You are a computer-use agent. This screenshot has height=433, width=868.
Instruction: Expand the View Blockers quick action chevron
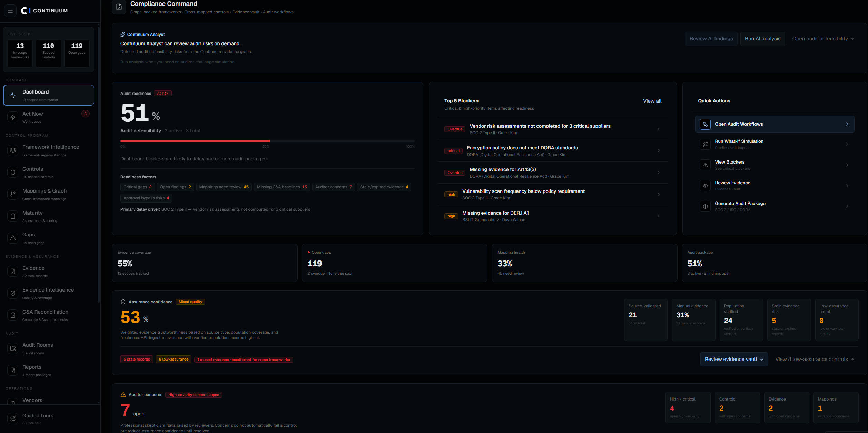pyautogui.click(x=847, y=165)
